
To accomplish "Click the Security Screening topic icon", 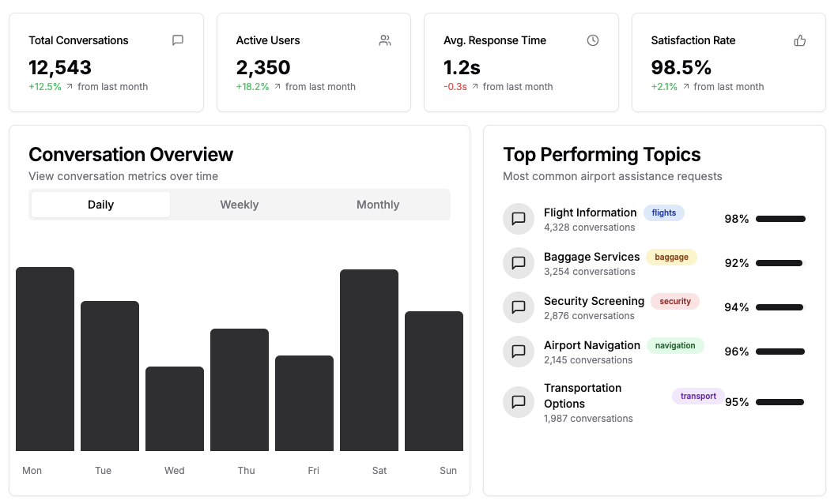I will 519,307.
